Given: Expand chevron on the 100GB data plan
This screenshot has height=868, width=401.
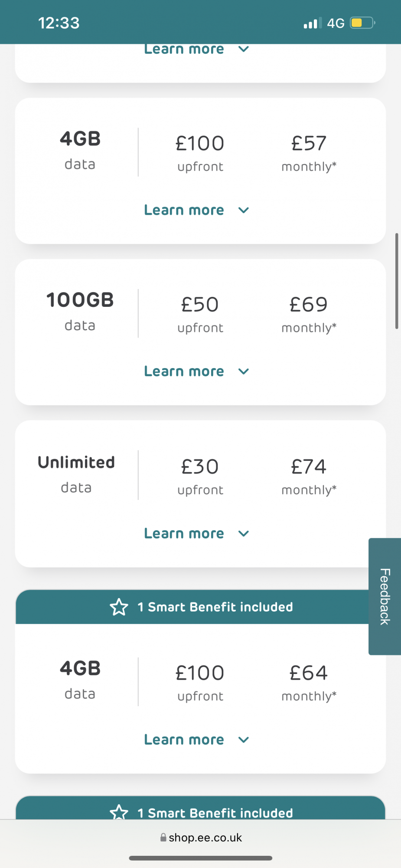Looking at the screenshot, I should [244, 372].
